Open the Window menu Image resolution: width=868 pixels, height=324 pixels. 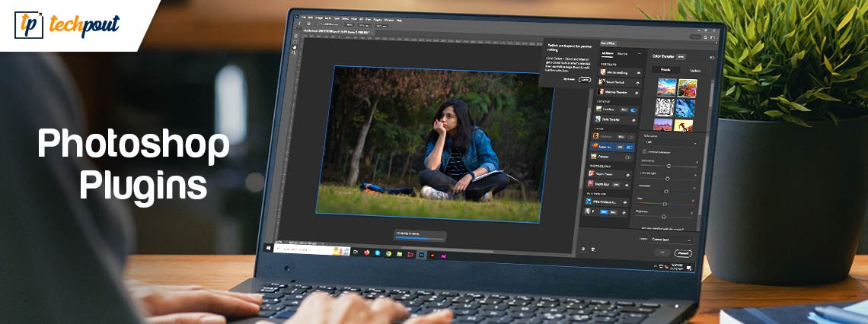[389, 21]
